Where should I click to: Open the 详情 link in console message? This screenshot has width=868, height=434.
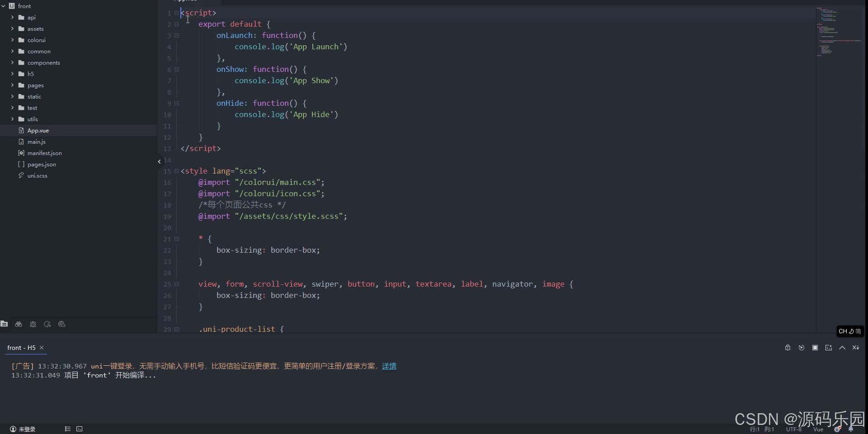coord(389,366)
